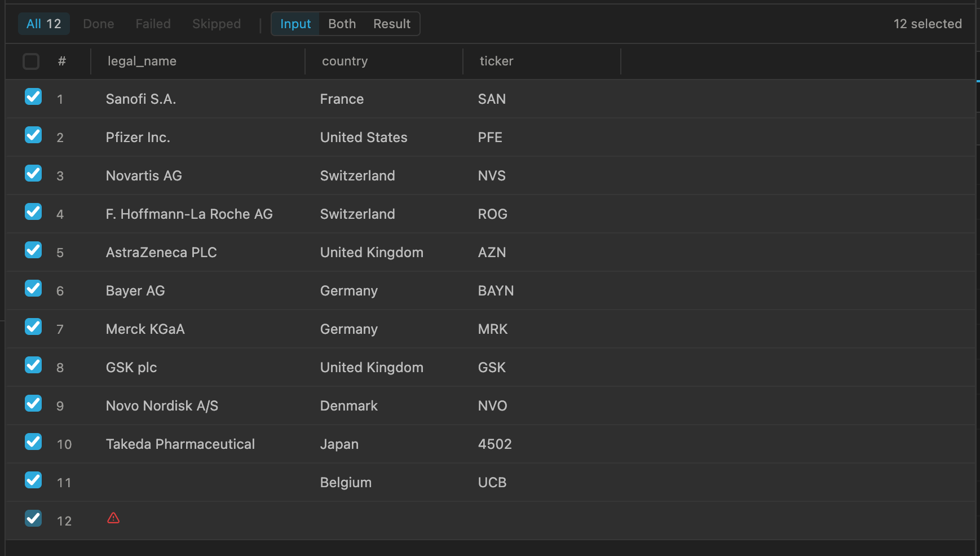Uncheck the GSK plc row checkbox
Screen dimensions: 980x556
pos(33,365)
